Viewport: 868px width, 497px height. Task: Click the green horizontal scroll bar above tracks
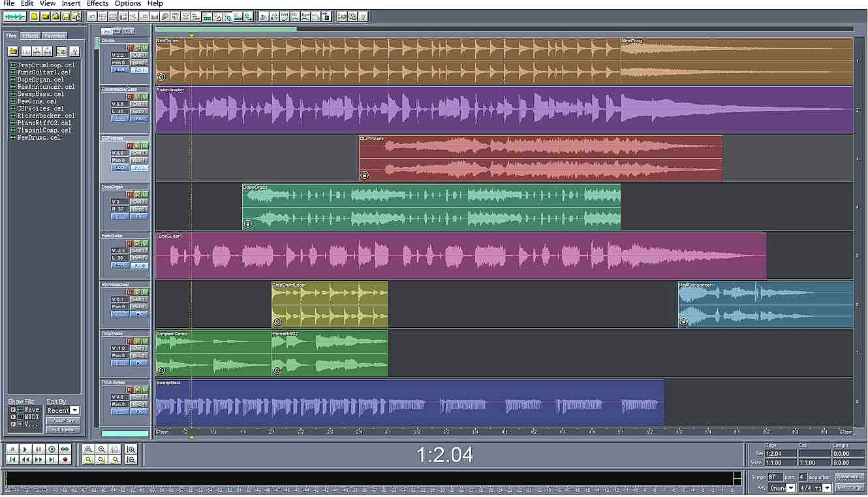(x=226, y=29)
